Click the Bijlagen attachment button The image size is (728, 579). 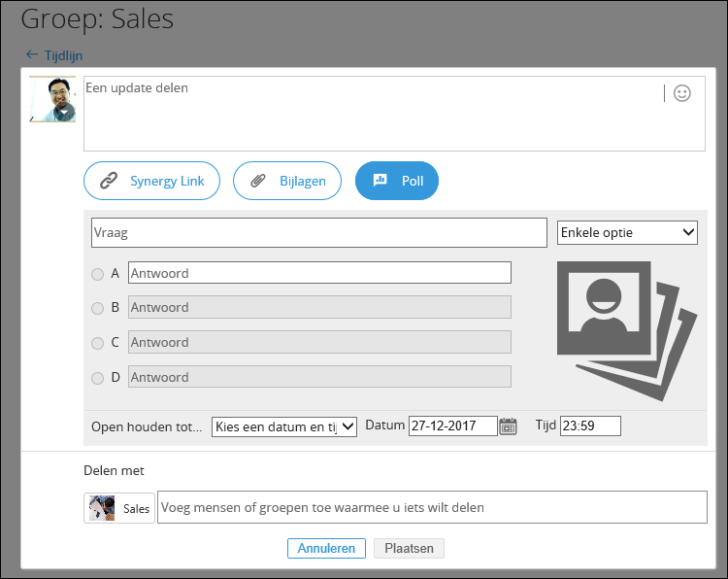coord(287,181)
